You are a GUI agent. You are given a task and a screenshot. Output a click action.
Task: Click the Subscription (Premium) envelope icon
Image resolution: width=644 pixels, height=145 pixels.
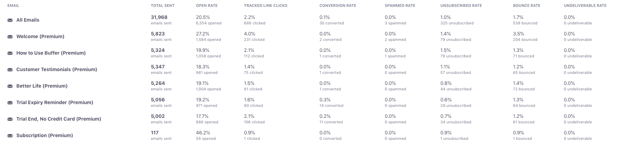pyautogui.click(x=10, y=136)
